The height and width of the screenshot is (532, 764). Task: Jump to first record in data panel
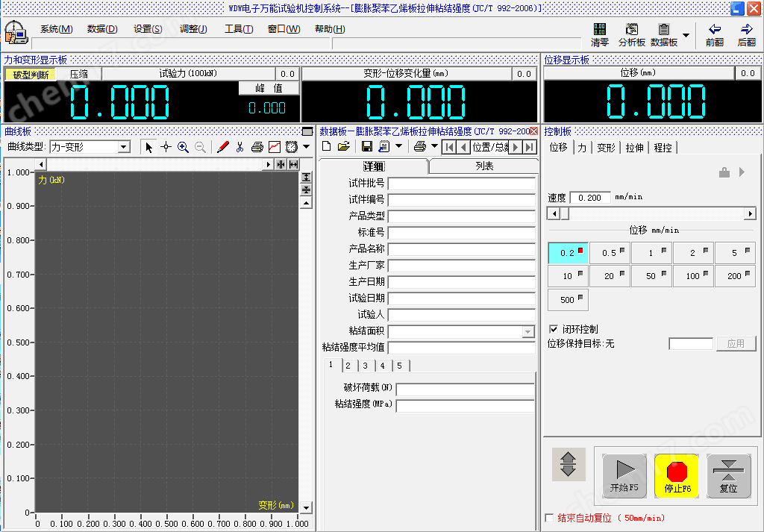coord(450,147)
